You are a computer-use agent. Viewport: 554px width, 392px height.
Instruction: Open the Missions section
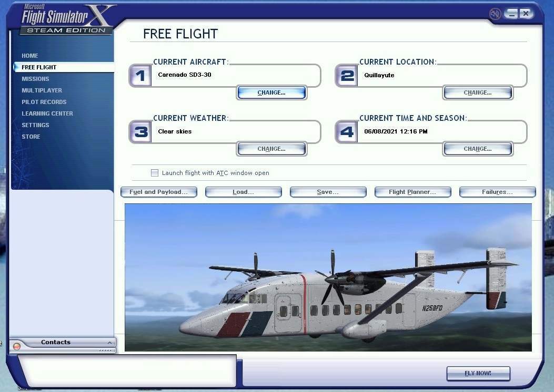[x=35, y=79]
